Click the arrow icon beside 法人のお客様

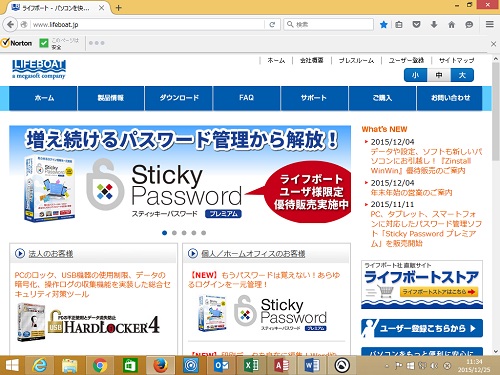(x=20, y=253)
